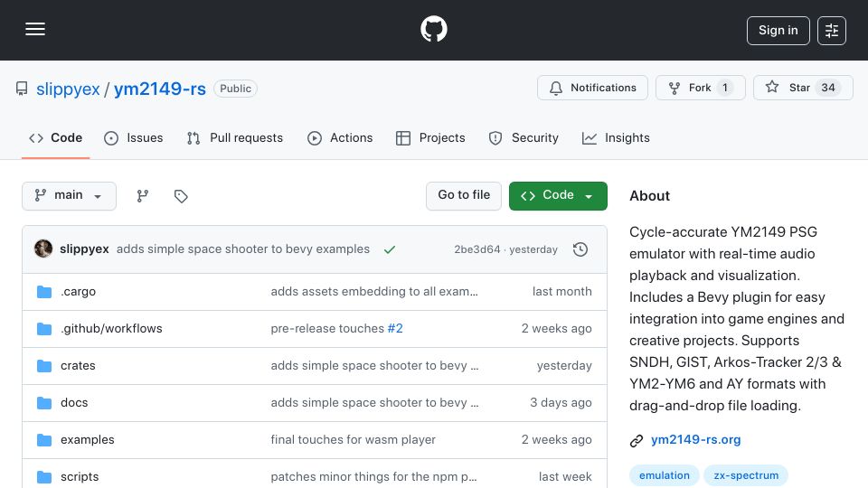This screenshot has height=488, width=868.
Task: Open the scripts folder
Action: coord(80,477)
